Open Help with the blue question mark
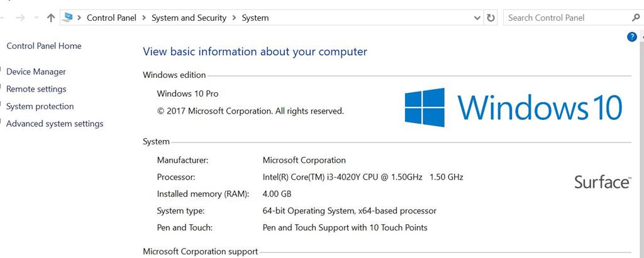This screenshot has width=644, height=258. tap(632, 37)
